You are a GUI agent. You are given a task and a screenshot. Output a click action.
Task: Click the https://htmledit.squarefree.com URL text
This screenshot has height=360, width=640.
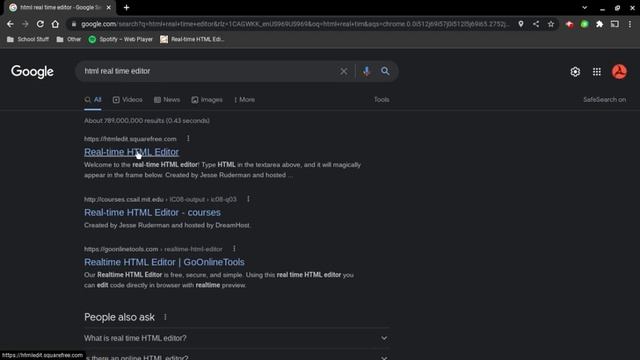(130, 139)
